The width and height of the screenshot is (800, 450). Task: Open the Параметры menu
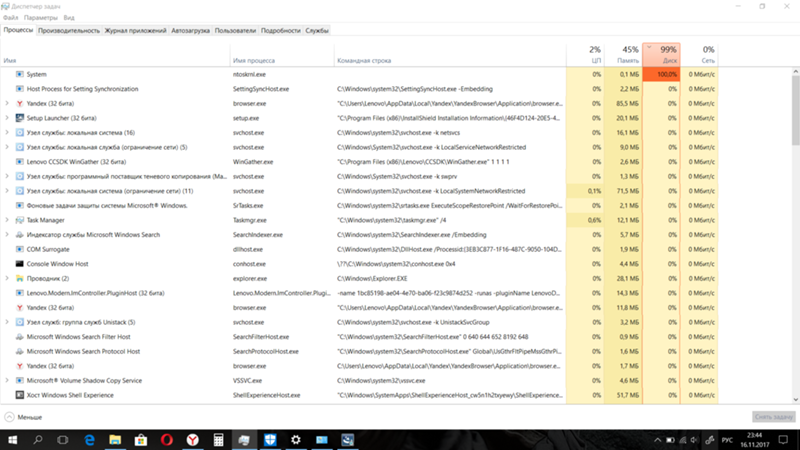pos(41,17)
